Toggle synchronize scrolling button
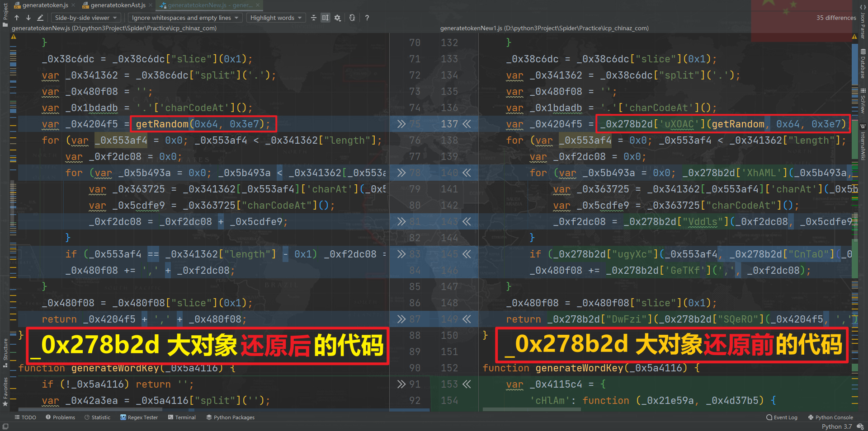This screenshot has width=868, height=431. tap(325, 18)
